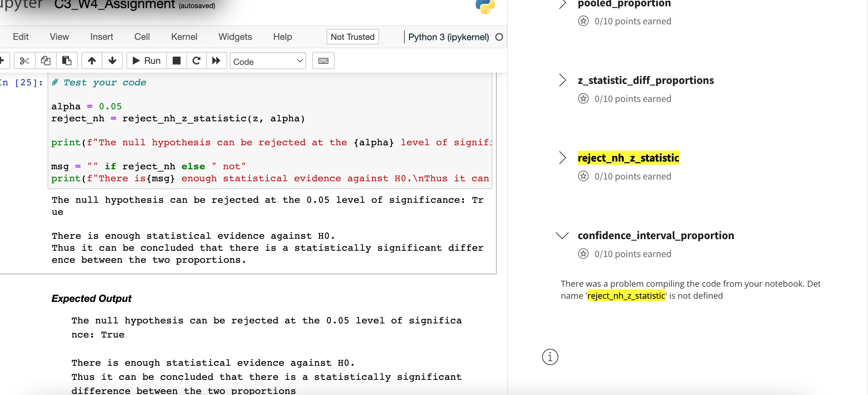Screen dimensions: 868x395
Task: Expand the reject_nh_z_statistic section
Action: coord(562,158)
